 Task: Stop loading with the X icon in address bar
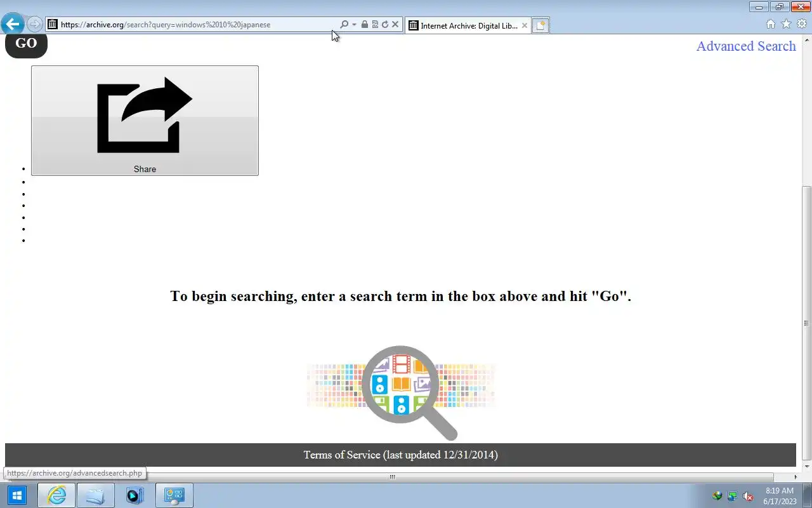(x=395, y=25)
